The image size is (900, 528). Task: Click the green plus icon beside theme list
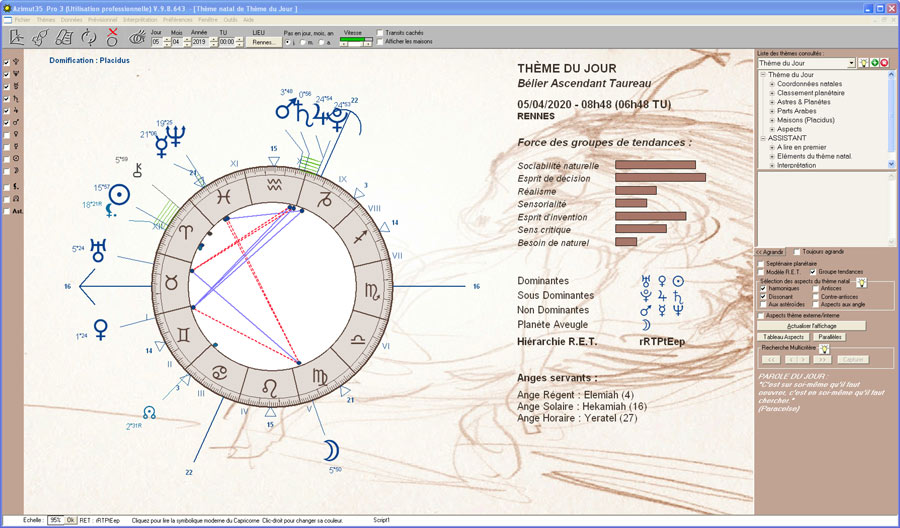[x=874, y=63]
